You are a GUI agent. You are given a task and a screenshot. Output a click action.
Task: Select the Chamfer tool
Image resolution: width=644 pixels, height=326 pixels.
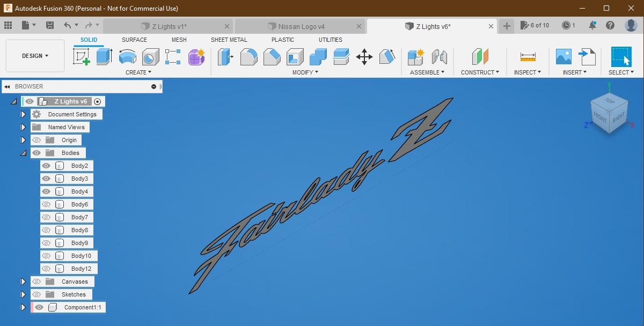pos(272,56)
